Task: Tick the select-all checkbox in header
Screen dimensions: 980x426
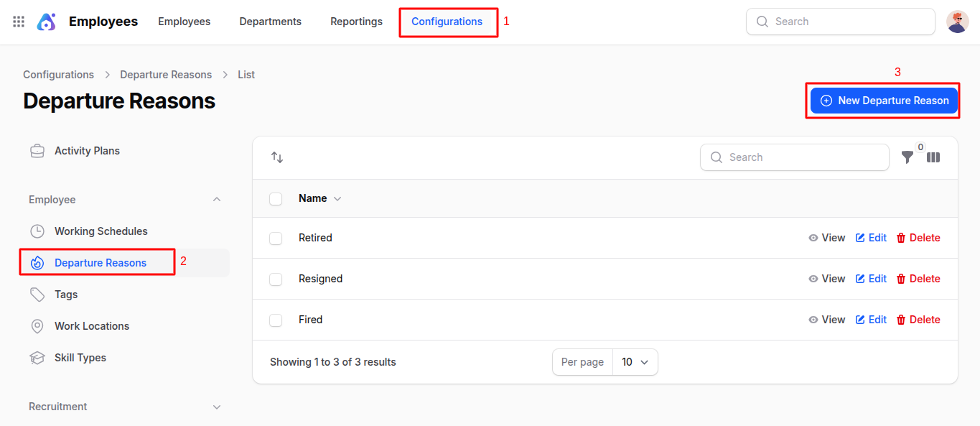Action: point(276,199)
